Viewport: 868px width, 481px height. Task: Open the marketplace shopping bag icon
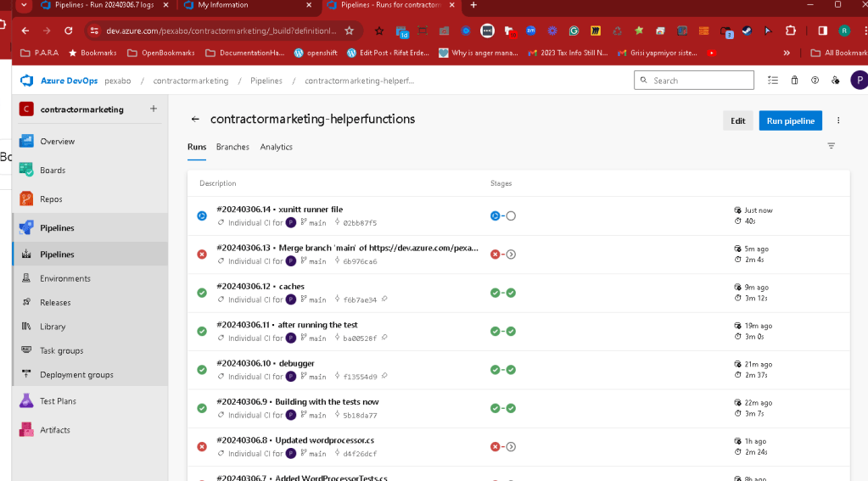coord(794,81)
